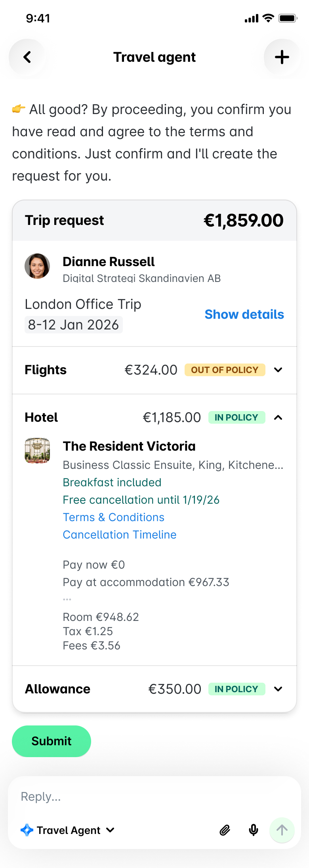
Task: Click Dianne Russell's profile photo
Action: click(37, 266)
